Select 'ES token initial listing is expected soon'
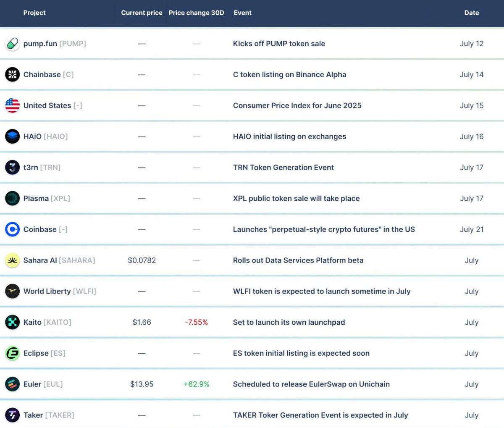 pyautogui.click(x=301, y=353)
